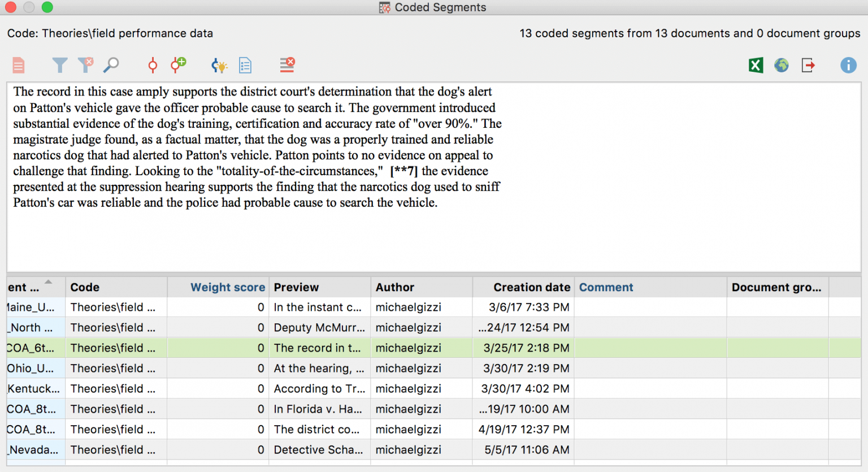This screenshot has width=868, height=472.
Task: Modify the weight of the selected segment
Action: (178, 65)
